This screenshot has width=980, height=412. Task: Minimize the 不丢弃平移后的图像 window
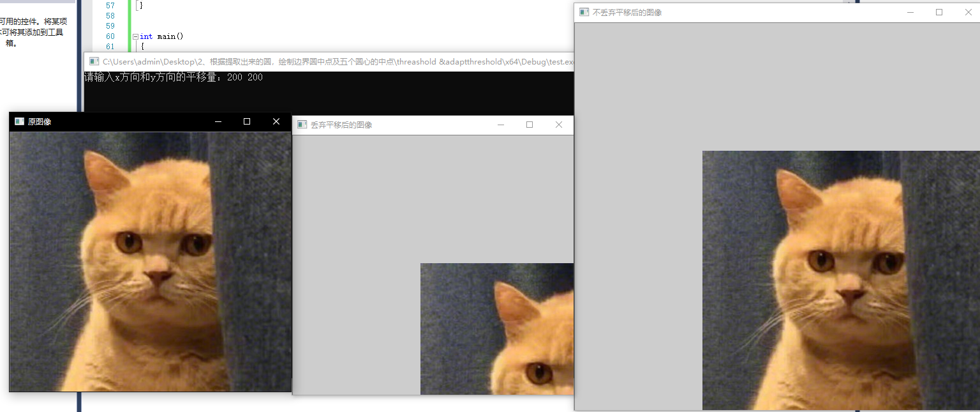[910, 12]
